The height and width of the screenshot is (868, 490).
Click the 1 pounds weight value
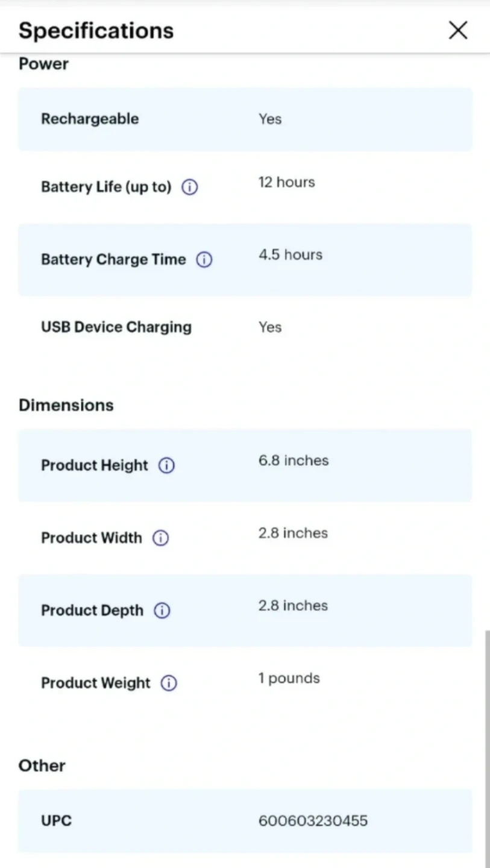pyautogui.click(x=289, y=678)
